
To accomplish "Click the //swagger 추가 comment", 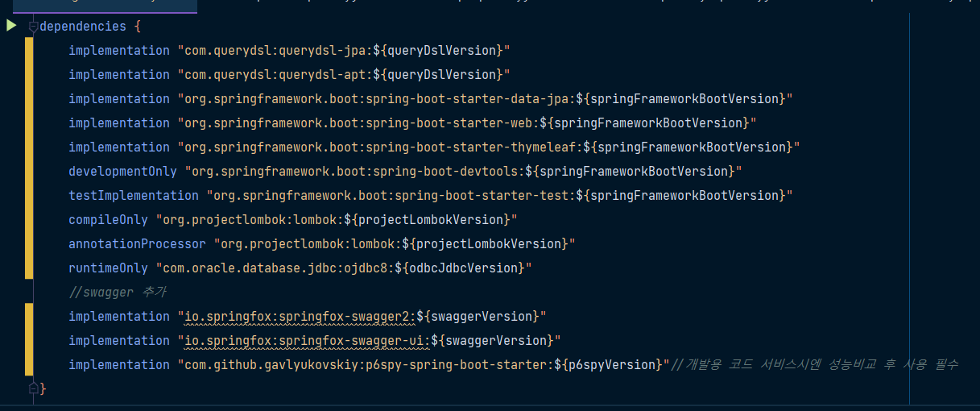I will 118,292.
